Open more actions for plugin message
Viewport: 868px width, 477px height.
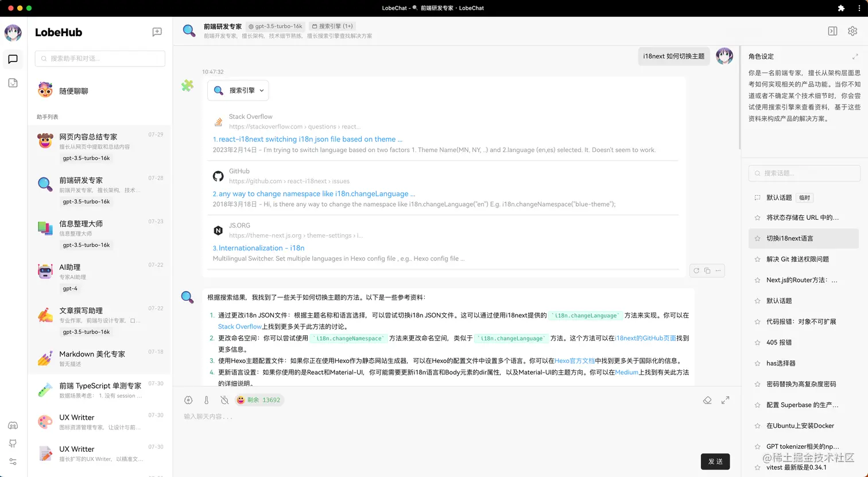click(x=718, y=270)
